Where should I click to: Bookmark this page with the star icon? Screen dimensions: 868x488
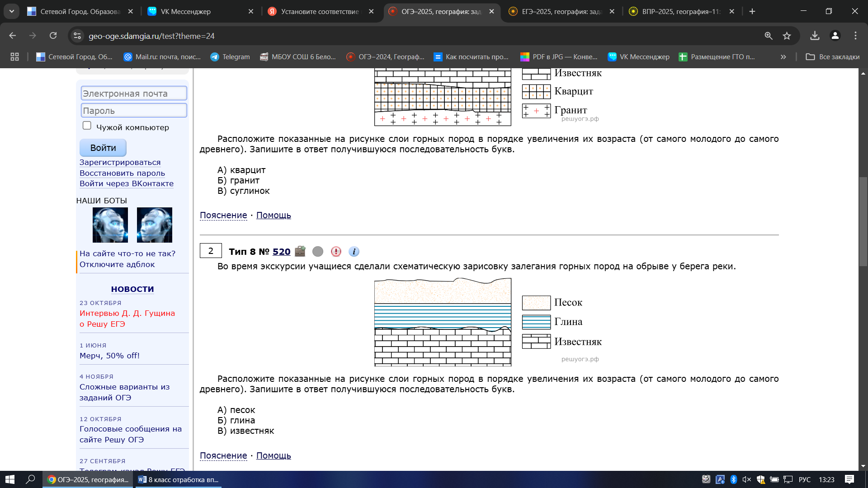(x=787, y=36)
